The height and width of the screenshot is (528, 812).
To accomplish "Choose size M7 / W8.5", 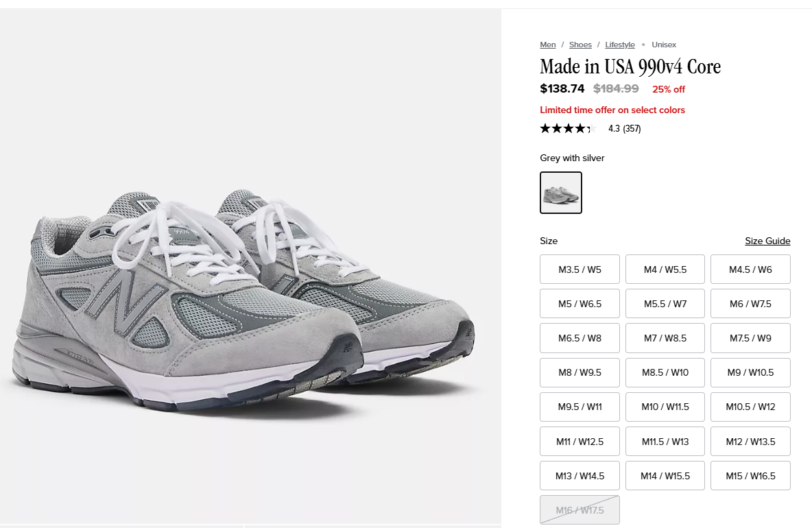I will [x=665, y=338].
